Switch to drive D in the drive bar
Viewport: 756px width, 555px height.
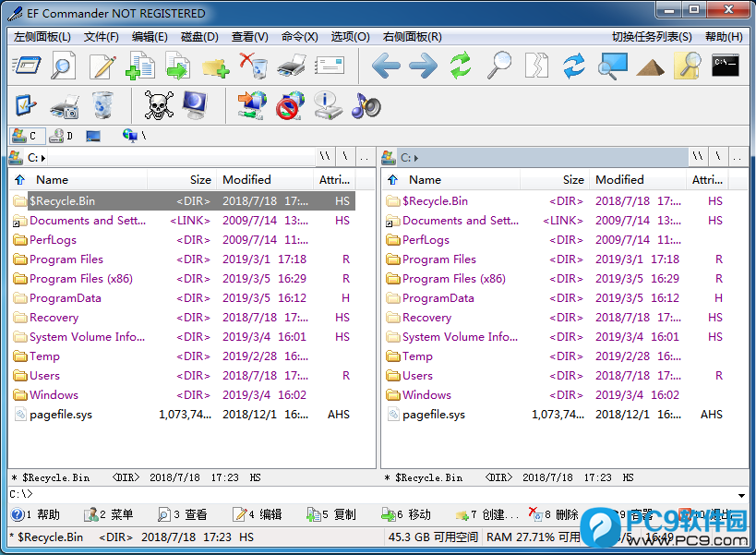click(61, 136)
